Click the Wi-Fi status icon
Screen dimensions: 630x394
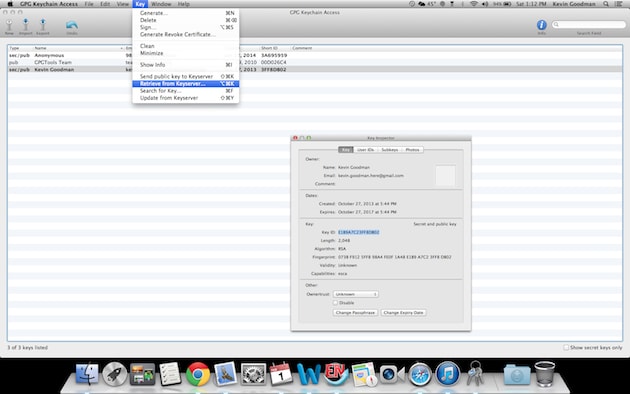(474, 4)
